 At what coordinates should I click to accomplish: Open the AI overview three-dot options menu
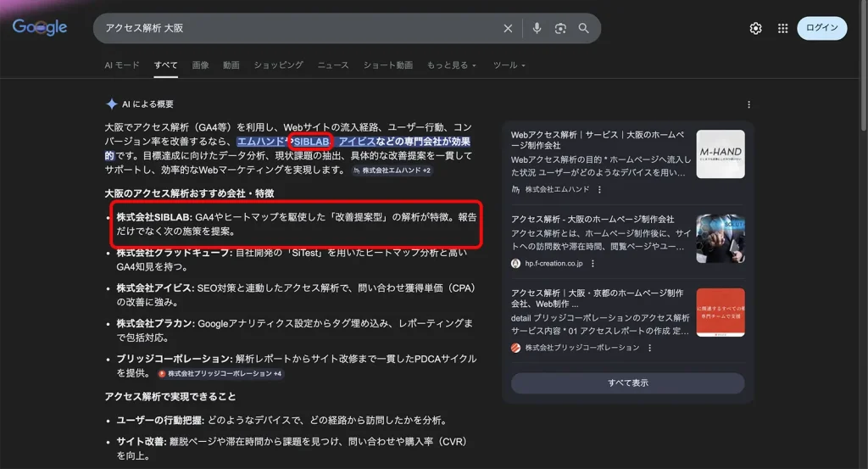pyautogui.click(x=748, y=104)
